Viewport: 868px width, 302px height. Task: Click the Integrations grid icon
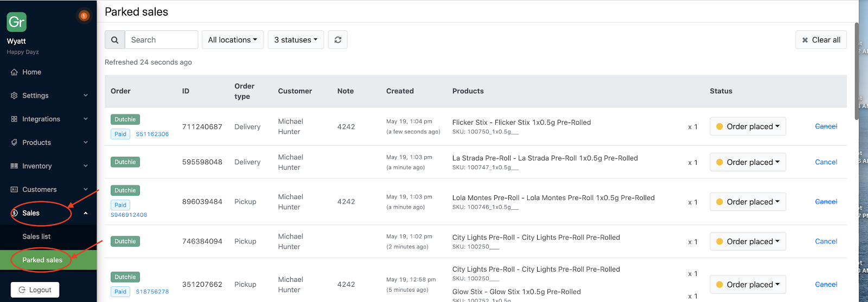click(14, 119)
